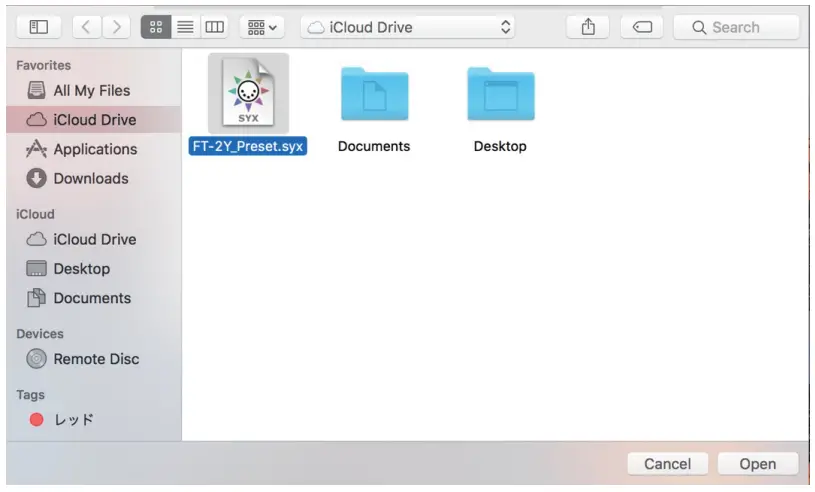Viewport: 815px width, 492px height.
Task: Open Documents in the sidebar
Action: pyautogui.click(x=94, y=298)
